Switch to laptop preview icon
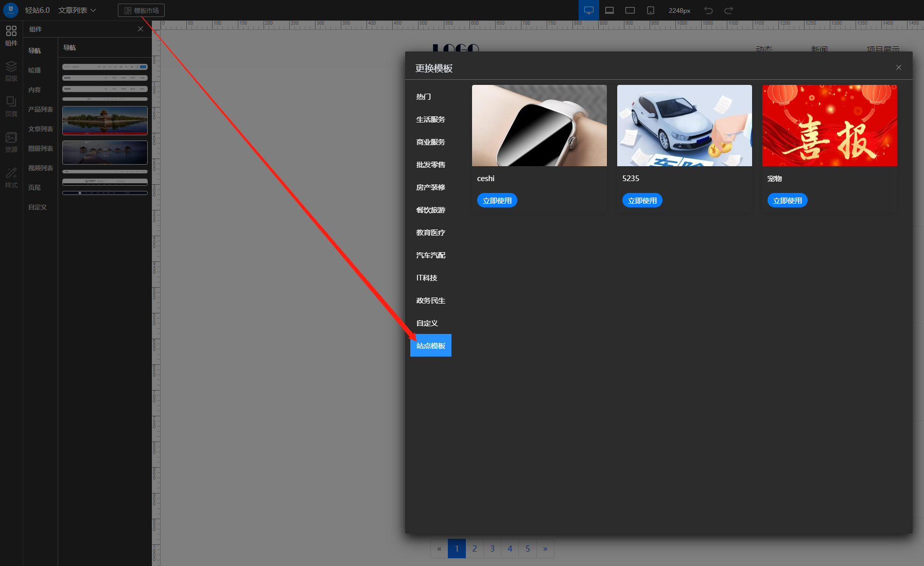The width and height of the screenshot is (924, 566). coord(609,10)
